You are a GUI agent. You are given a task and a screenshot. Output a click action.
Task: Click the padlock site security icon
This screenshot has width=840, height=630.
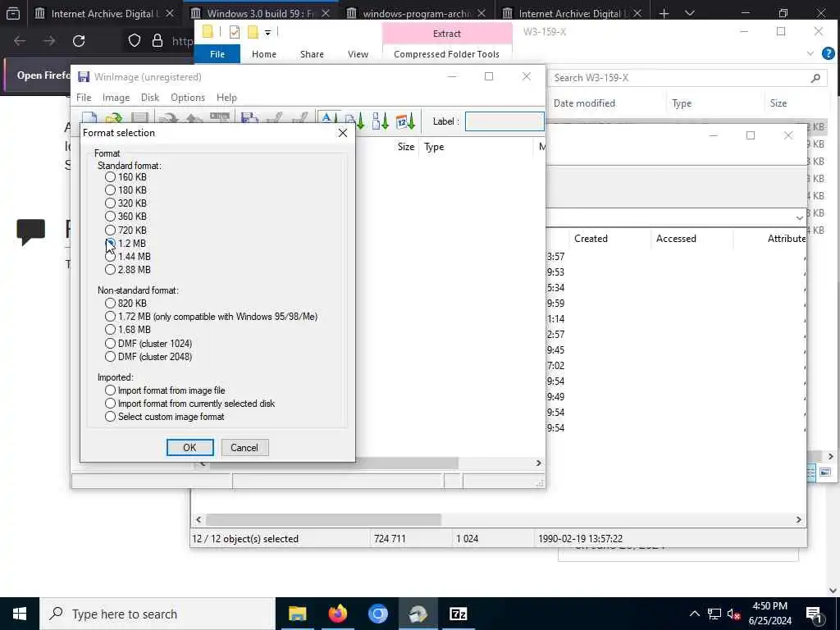(157, 41)
